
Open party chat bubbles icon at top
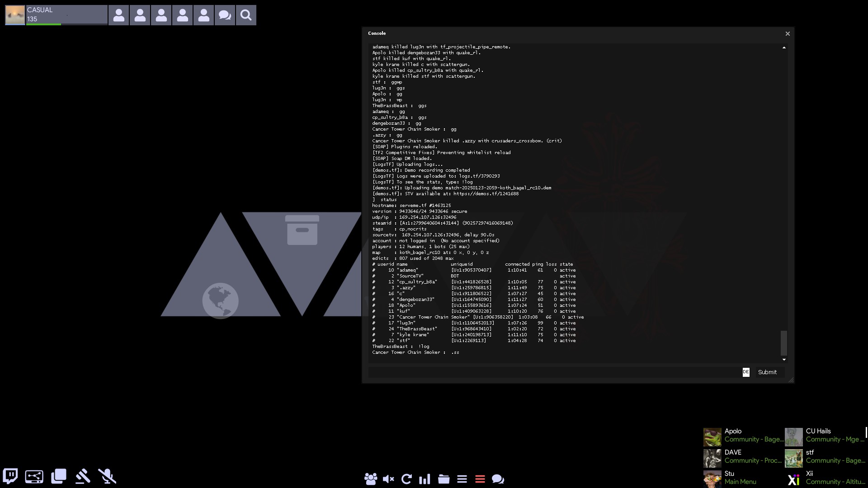(225, 15)
